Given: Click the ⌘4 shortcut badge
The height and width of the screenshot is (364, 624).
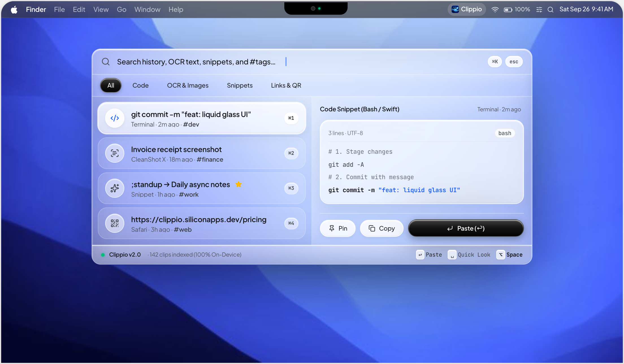Looking at the screenshot, I should click(x=291, y=223).
